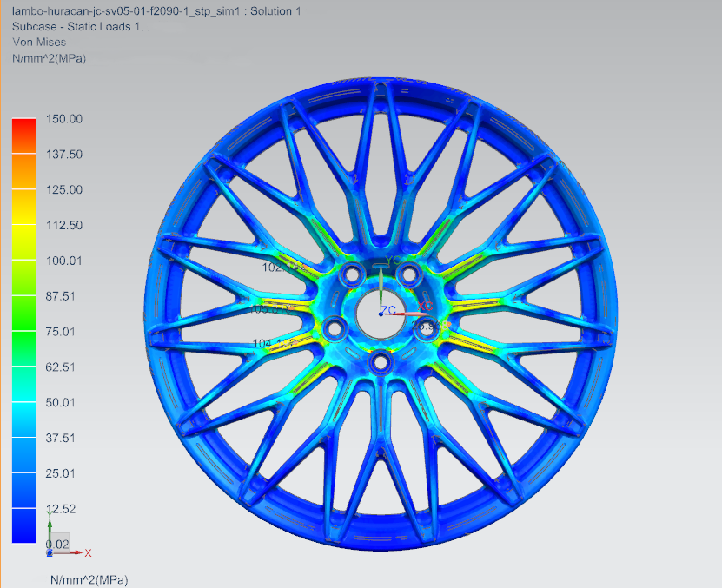This screenshot has width=722, height=588.
Task: Click the Subcase - Static Loads 1 label
Action: [x=69, y=27]
